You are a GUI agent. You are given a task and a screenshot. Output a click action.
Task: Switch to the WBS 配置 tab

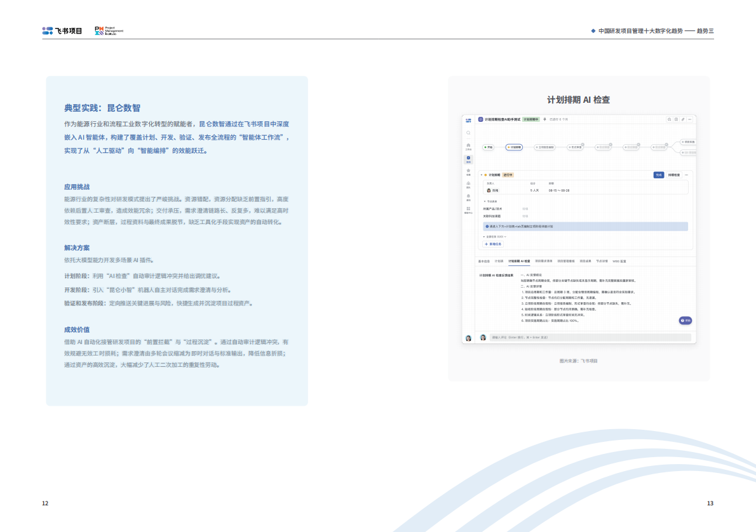(x=619, y=261)
